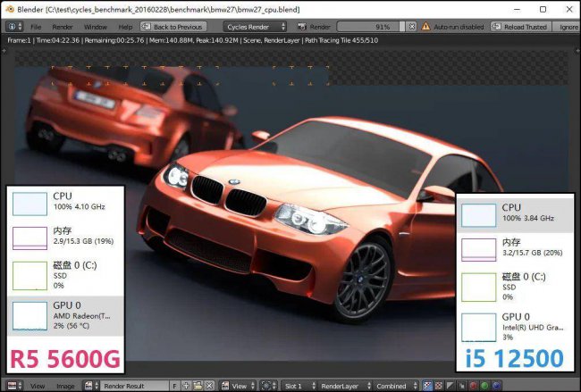Click the 'Auto-run disabled' message text
This screenshot has width=581, height=392.
459,27
